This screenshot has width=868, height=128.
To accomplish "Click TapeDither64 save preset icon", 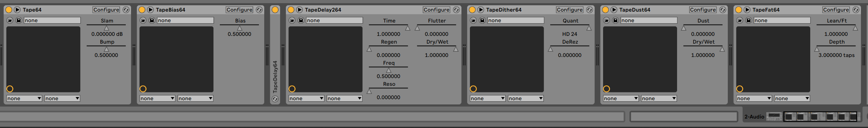I will [482, 20].
